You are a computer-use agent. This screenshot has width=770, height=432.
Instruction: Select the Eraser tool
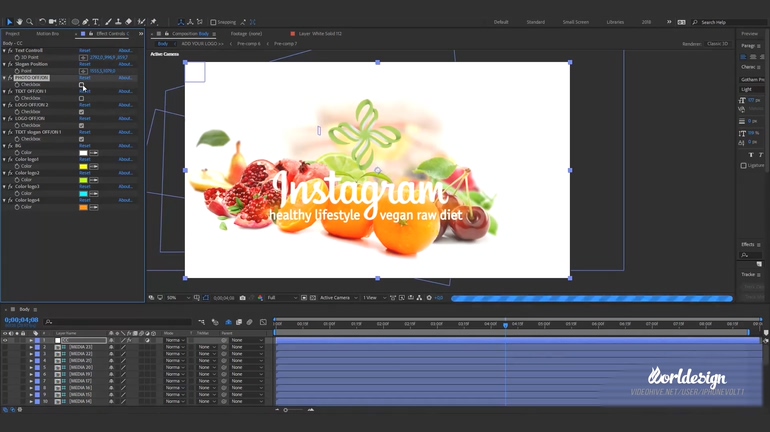tap(129, 22)
